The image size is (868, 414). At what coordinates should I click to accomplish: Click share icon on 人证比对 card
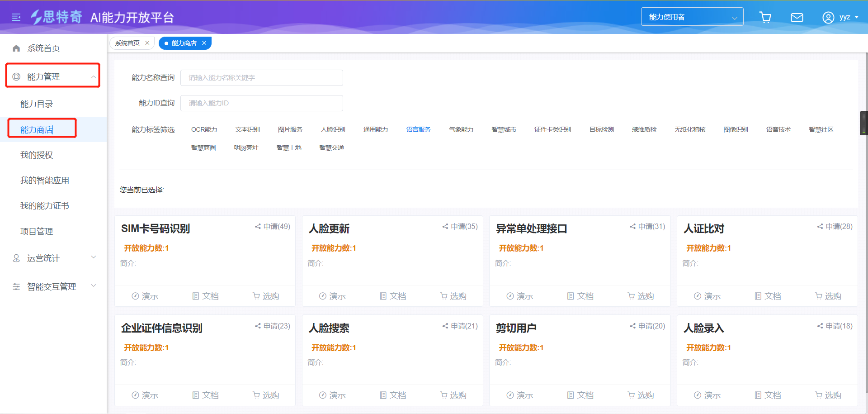(x=820, y=226)
